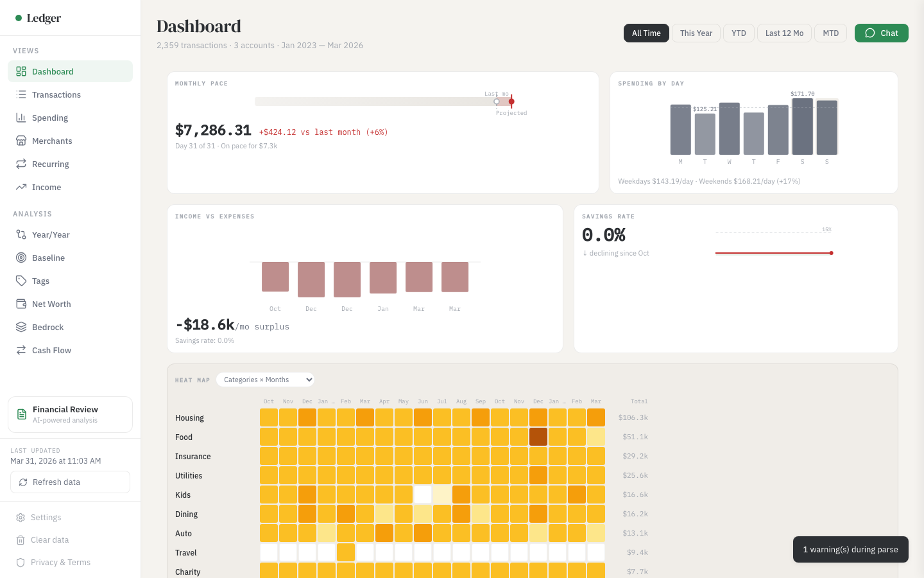924x578 pixels.
Task: Open the Chat panel
Action: tap(881, 33)
